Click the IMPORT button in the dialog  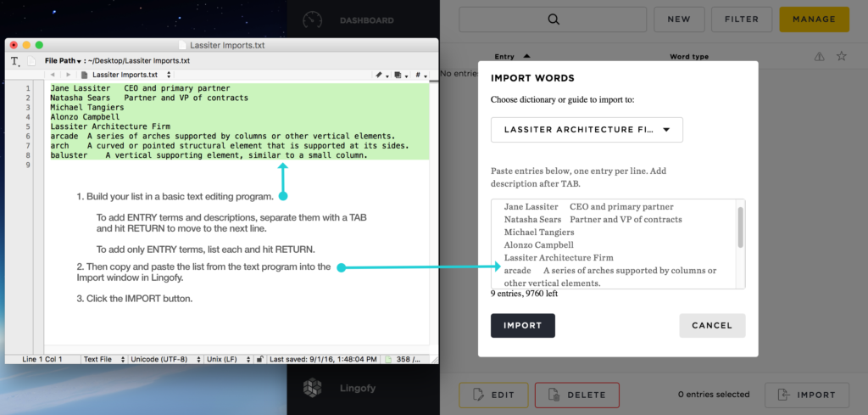click(522, 326)
